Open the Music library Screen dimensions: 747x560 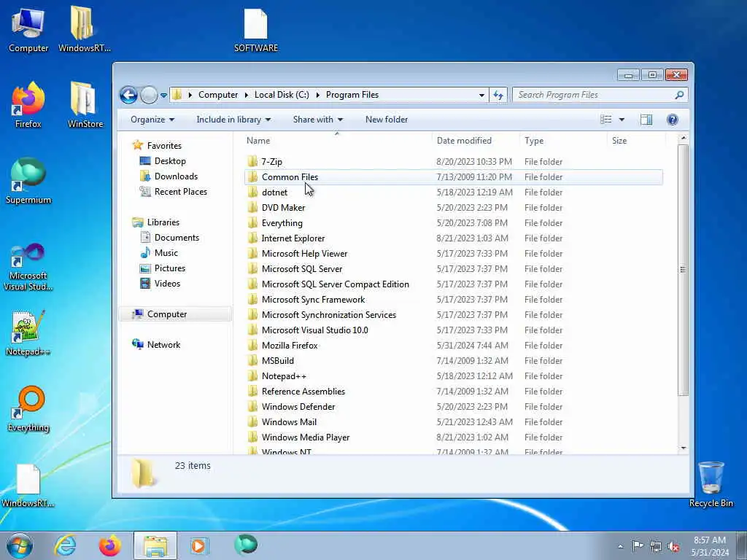[x=166, y=253]
